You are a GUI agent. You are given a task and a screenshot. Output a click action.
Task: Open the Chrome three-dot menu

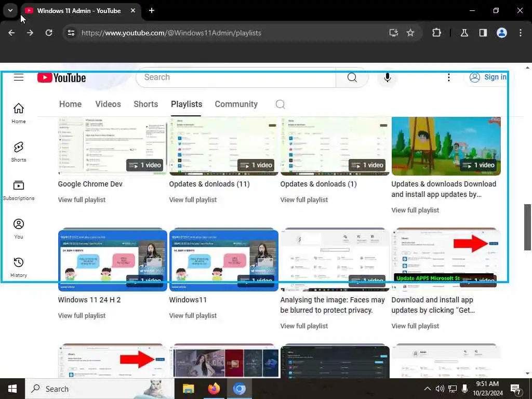point(521,33)
